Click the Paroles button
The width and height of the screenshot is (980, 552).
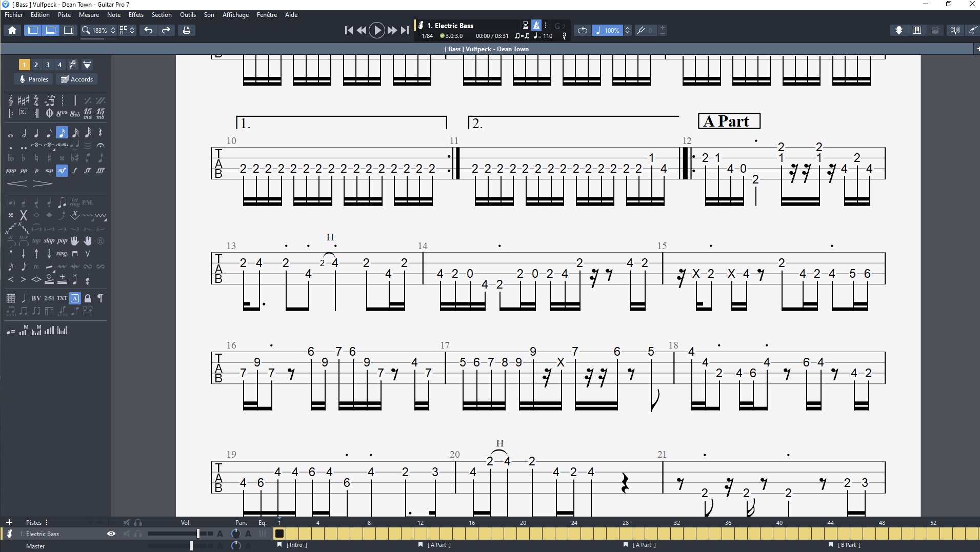[34, 79]
